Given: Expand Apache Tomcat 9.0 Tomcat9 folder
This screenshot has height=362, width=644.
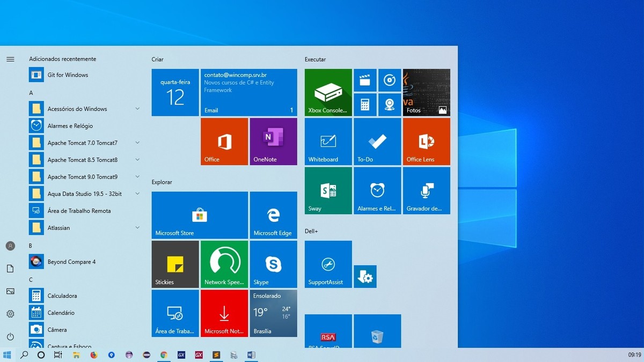Looking at the screenshot, I should click(x=137, y=176).
